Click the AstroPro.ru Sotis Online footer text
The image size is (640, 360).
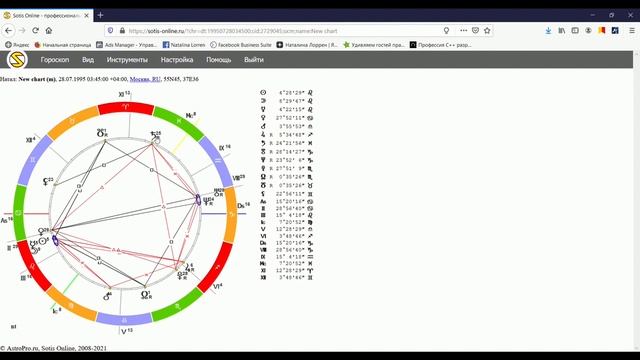coord(53,348)
